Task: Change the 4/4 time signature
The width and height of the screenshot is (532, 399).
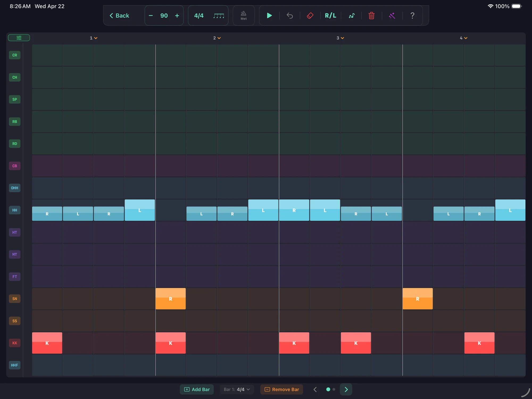Action: (199, 16)
